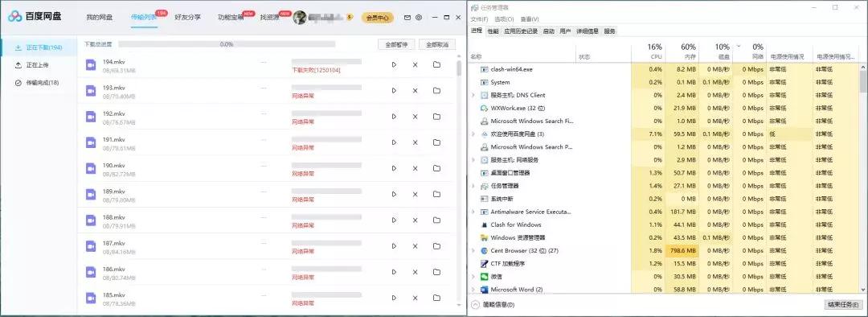Resume download of 194.mkv with play icon

(x=394, y=65)
